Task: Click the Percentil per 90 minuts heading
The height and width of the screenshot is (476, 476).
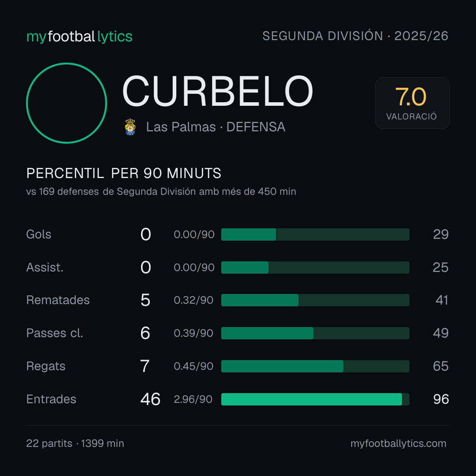Action: 124,173
